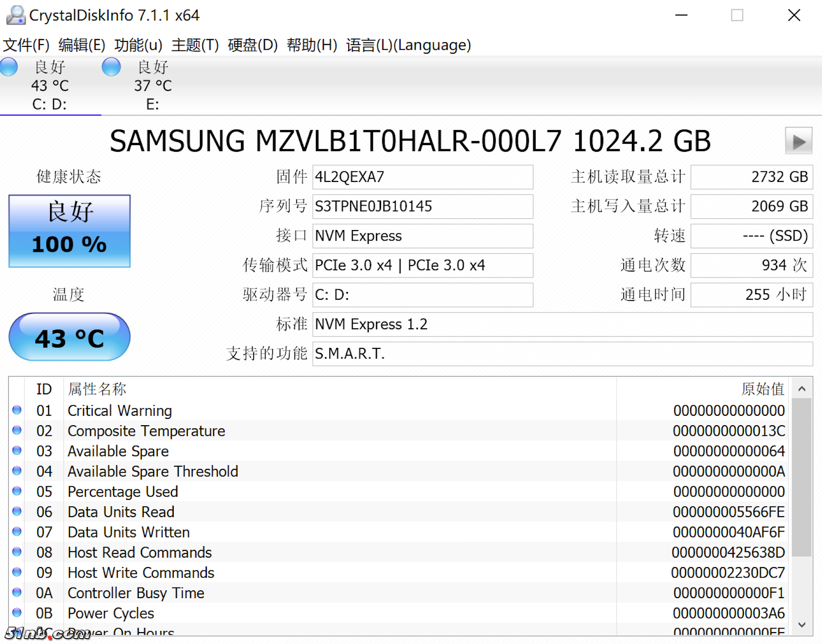Click status dot of Available Spare Threshold row
Image resolution: width=822 pixels, height=644 pixels.
[x=17, y=471]
